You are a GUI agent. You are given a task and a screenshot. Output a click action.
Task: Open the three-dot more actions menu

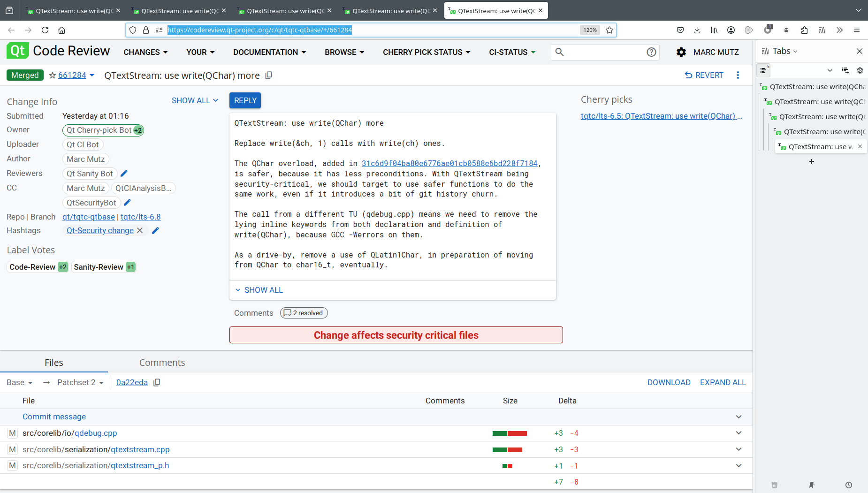point(738,75)
